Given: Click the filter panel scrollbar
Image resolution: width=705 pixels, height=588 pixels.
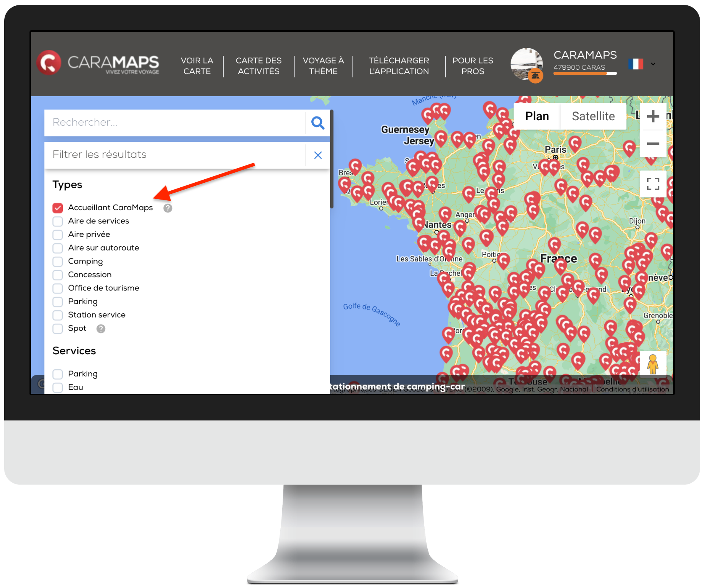Looking at the screenshot, I should [332, 159].
